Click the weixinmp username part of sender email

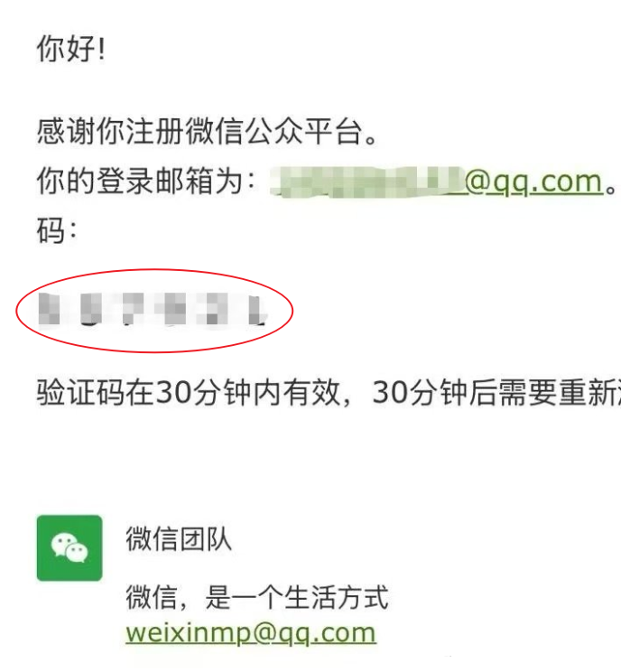point(189,633)
